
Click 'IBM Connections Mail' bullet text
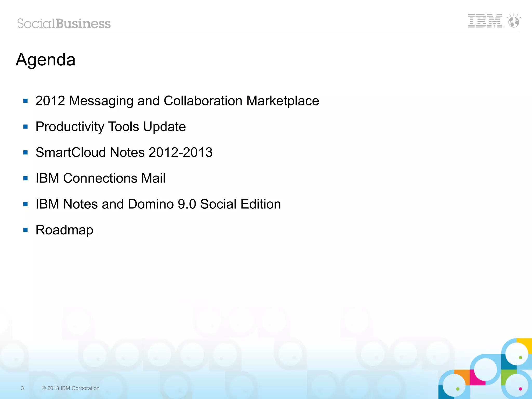coord(101,178)
